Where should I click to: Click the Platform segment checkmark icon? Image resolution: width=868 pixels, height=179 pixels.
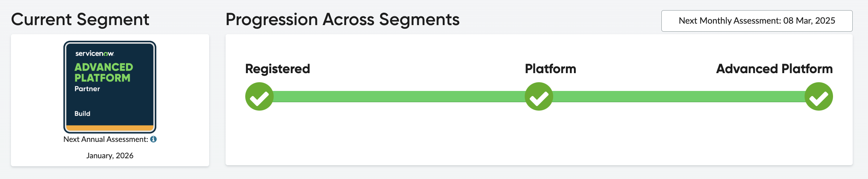pos(539,96)
